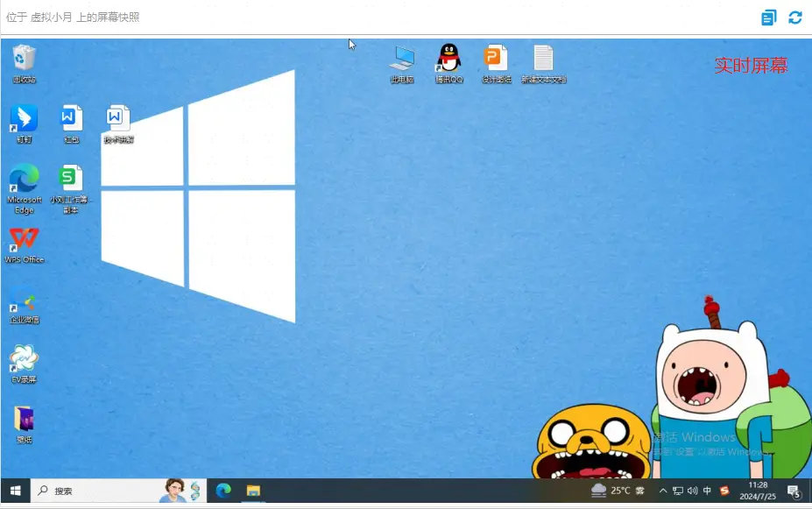Viewport: 812px width, 509px height.
Task: Select the 小刘工作簿 - 副本 spreadsheet file
Action: (71, 188)
